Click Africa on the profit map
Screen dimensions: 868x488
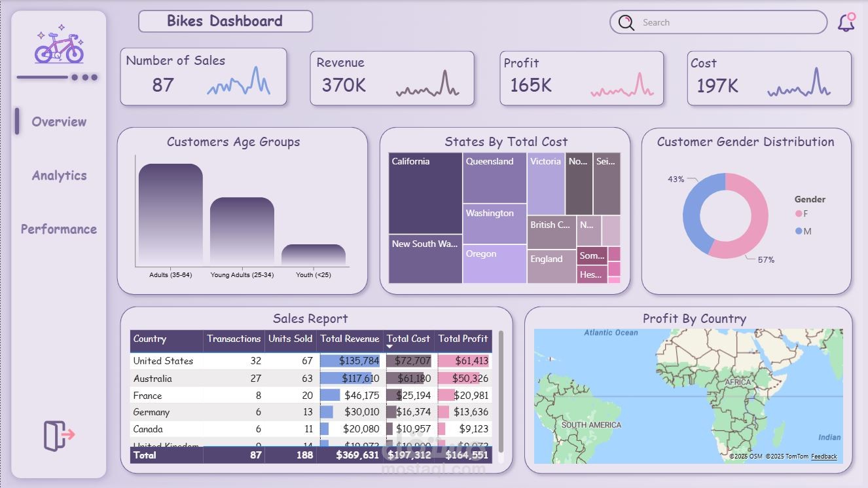[738, 382]
